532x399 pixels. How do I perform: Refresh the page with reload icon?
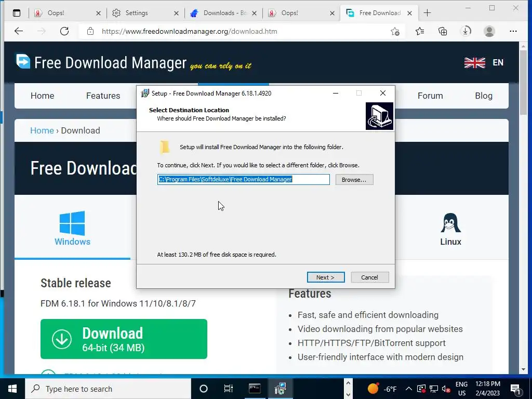click(64, 31)
